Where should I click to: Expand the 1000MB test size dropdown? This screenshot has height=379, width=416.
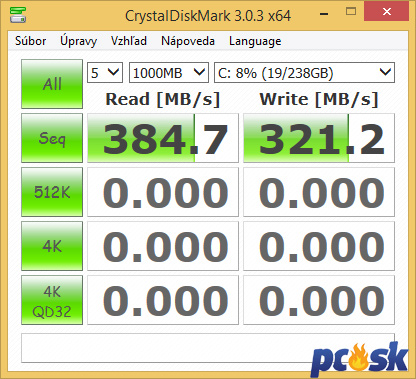(x=169, y=72)
